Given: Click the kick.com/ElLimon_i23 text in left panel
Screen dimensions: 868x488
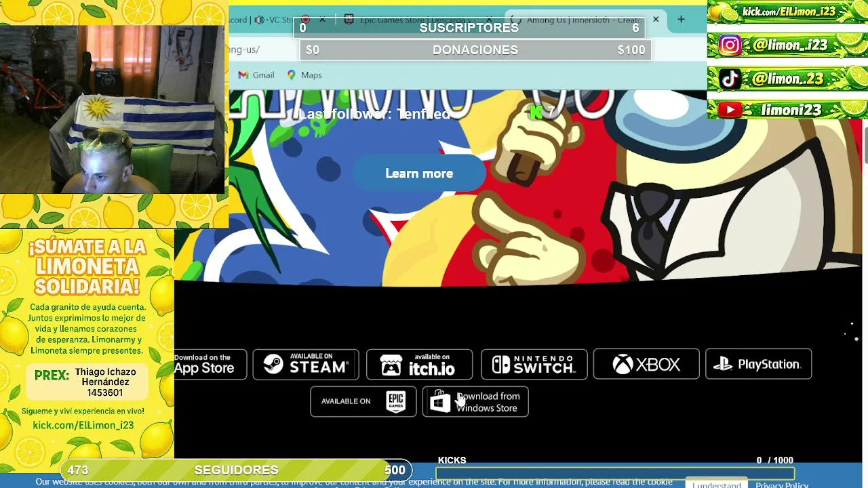Looking at the screenshot, I should tap(83, 425).
